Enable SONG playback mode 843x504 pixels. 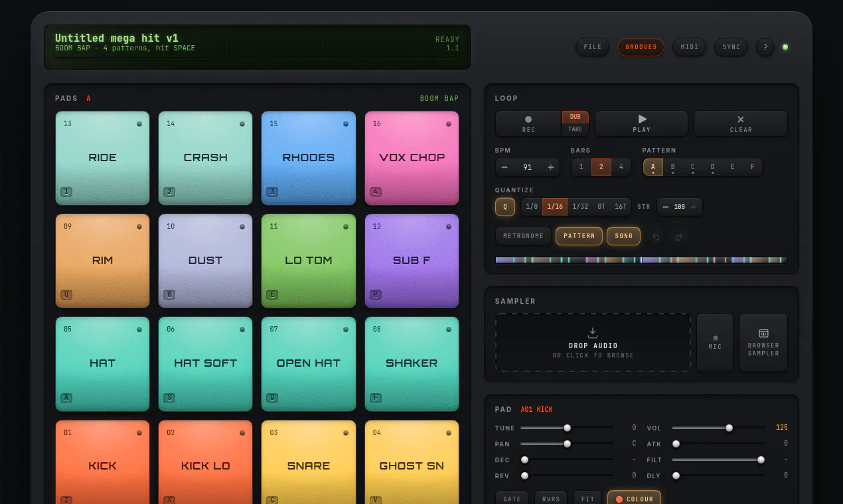(x=624, y=236)
